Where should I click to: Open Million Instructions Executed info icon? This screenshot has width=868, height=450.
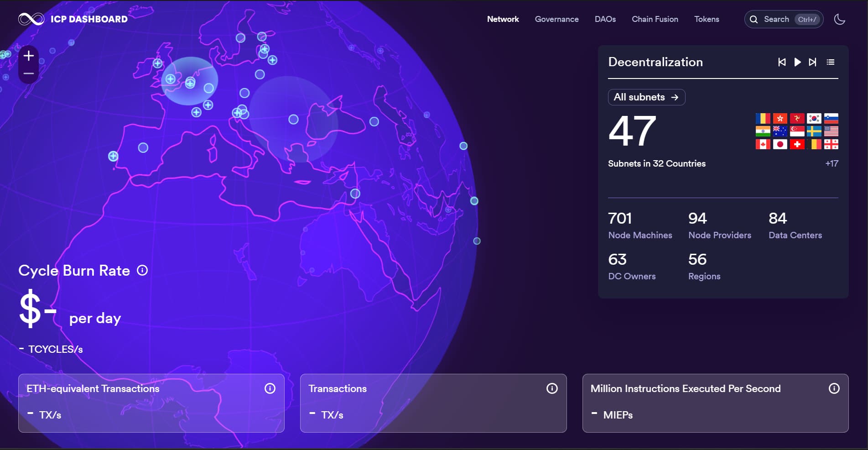tap(834, 388)
